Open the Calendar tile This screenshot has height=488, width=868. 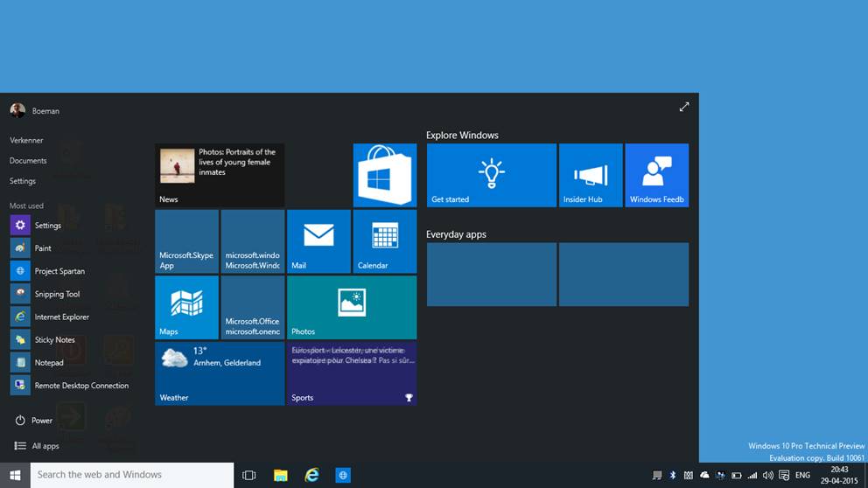pos(384,241)
